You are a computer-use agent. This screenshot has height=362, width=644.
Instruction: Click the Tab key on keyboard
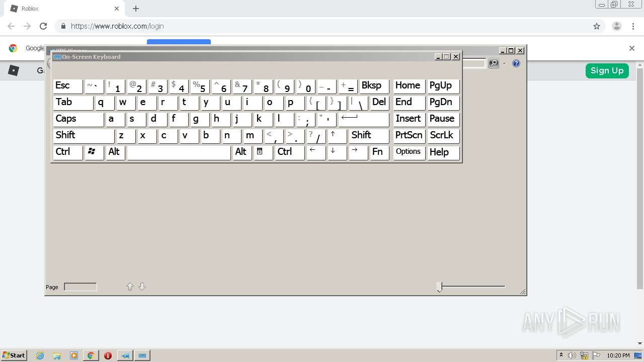pyautogui.click(x=73, y=103)
